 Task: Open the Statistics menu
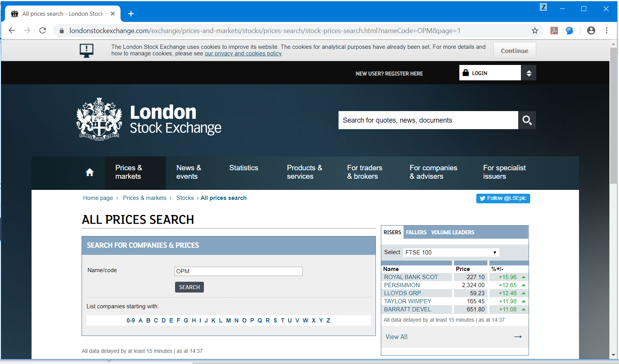(244, 168)
